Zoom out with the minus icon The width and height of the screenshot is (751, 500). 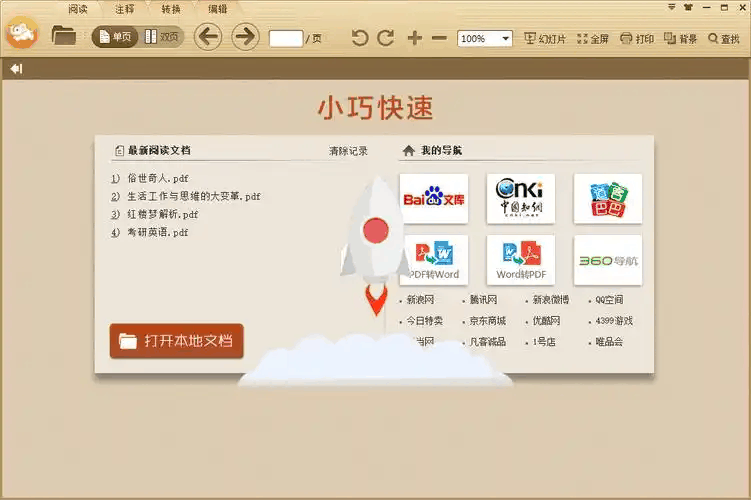(439, 39)
